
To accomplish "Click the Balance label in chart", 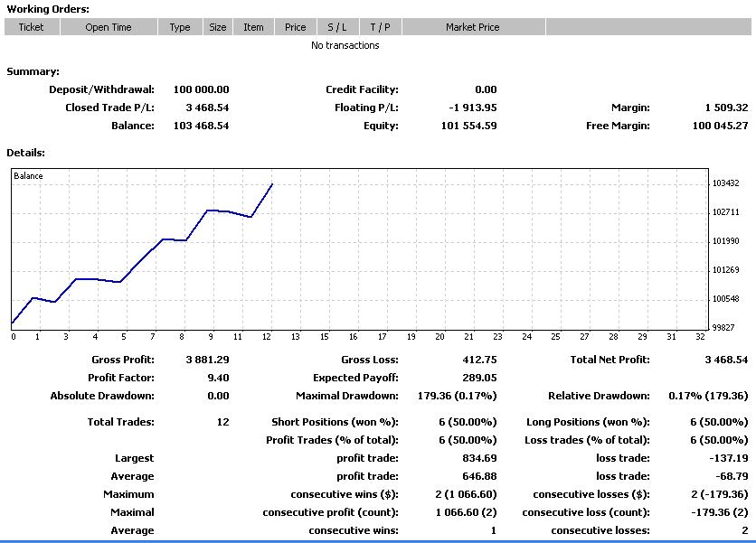I will point(28,176).
